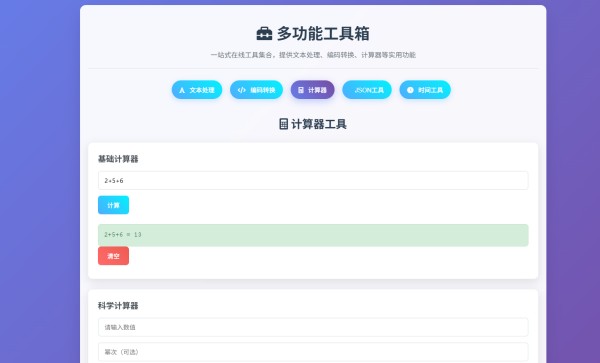Click the 计算器工具 heading text
600x363 pixels.
[319, 124]
